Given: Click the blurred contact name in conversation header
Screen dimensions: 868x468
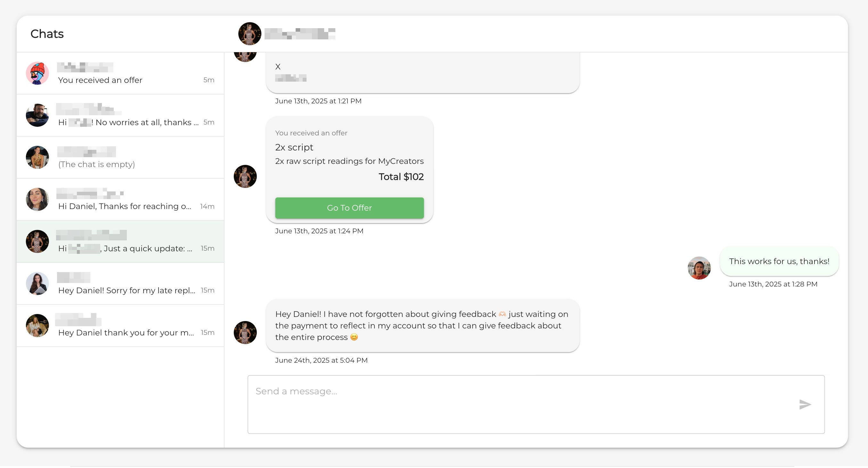Looking at the screenshot, I should (x=300, y=34).
